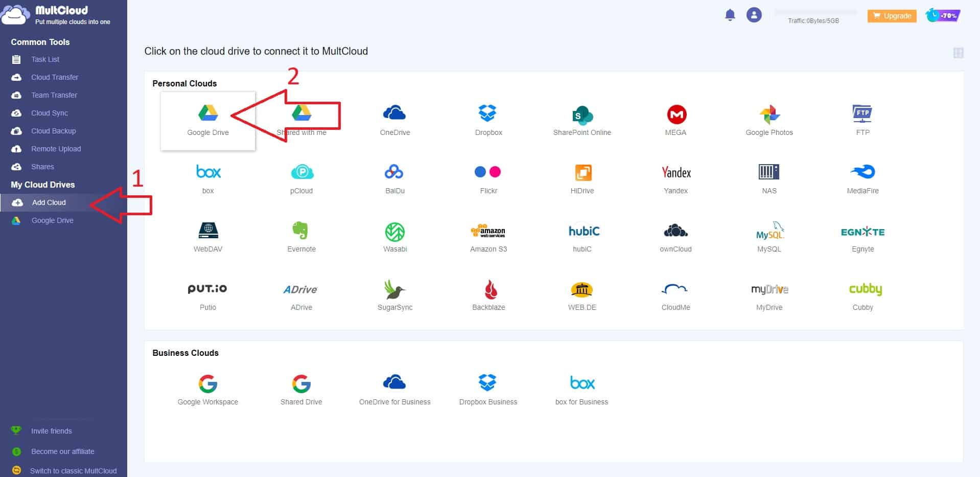Screen dimensions: 980x477
Task: Open the notification bell
Action: (730, 15)
